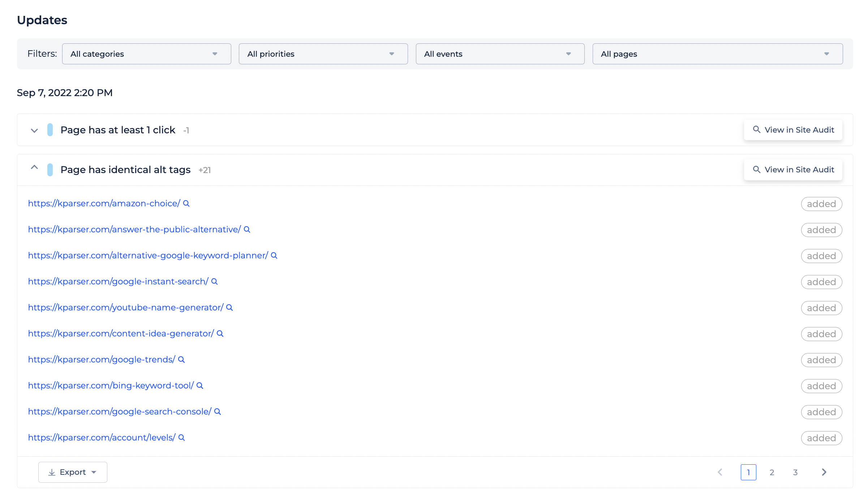Open the alternative-google-keyword-planner link
868x503 pixels.
pos(148,255)
